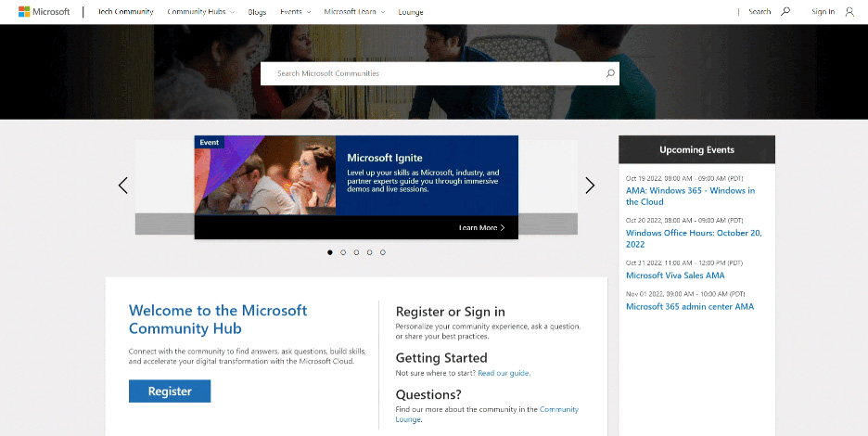Open the Read our guide link
The height and width of the screenshot is (436, 868).
tap(504, 373)
